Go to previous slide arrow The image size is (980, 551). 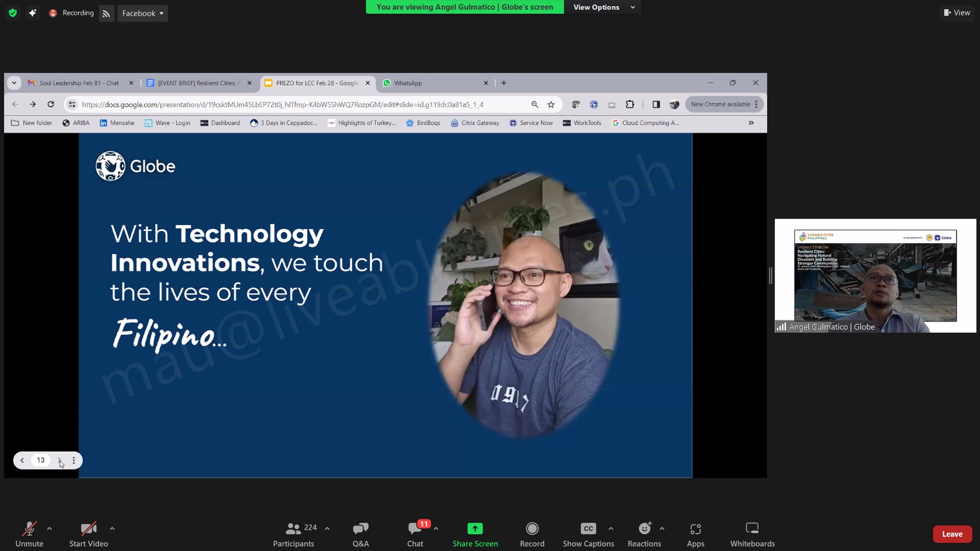click(22, 460)
